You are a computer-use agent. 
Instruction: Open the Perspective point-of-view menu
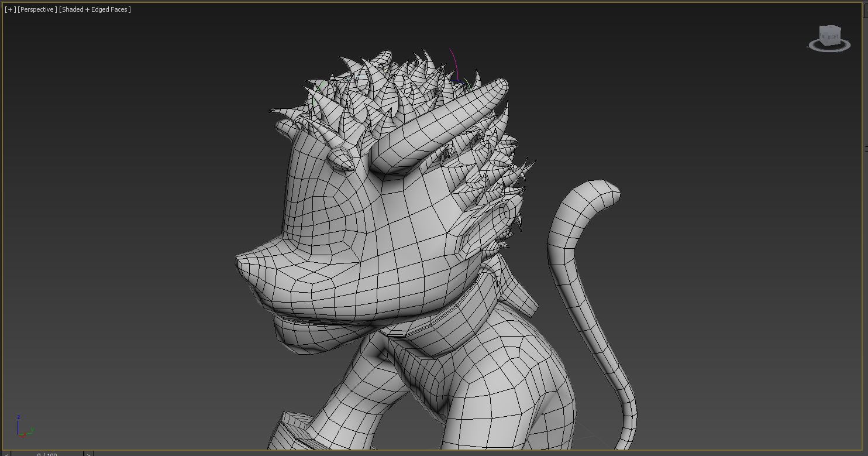coord(37,9)
